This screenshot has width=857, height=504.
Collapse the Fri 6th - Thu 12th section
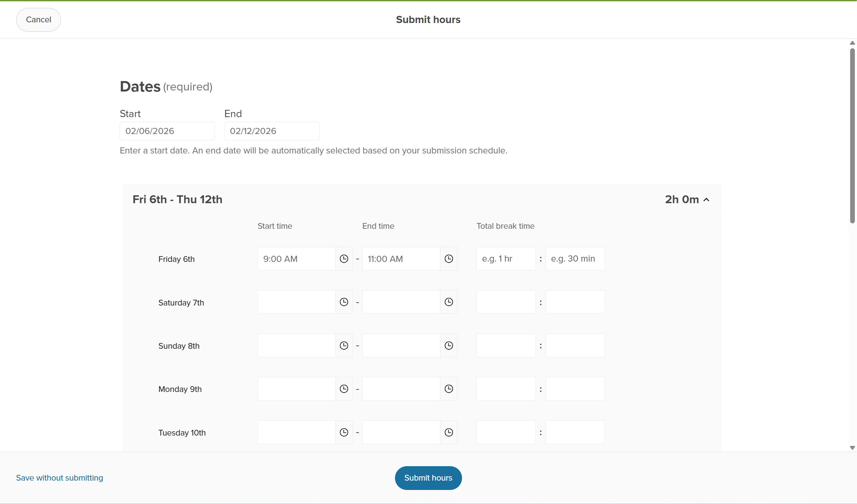click(x=706, y=199)
